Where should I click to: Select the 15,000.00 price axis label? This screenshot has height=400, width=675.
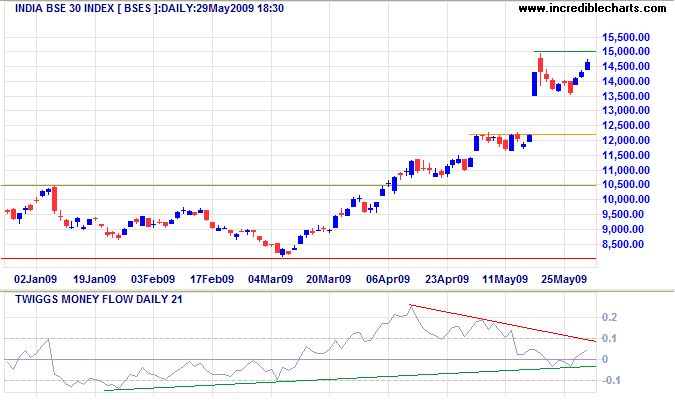click(625, 52)
